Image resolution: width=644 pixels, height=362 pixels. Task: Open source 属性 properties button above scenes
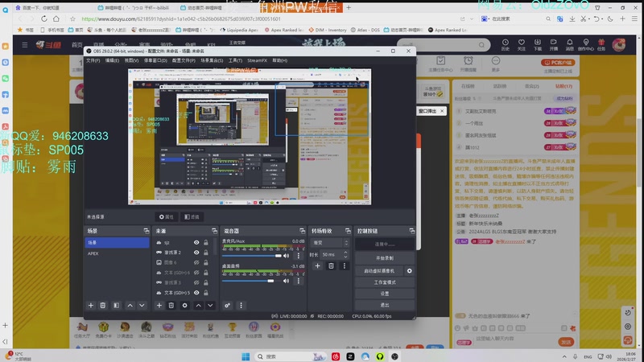tap(167, 216)
